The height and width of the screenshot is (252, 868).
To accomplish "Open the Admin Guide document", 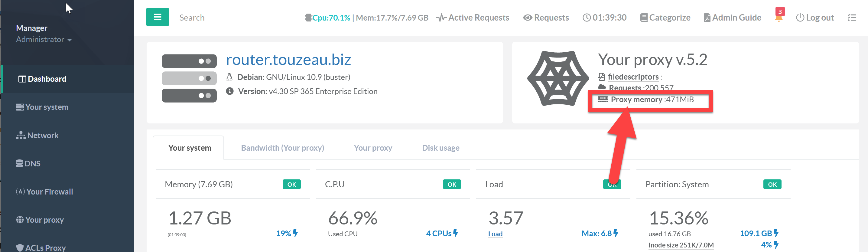I will [x=733, y=18].
